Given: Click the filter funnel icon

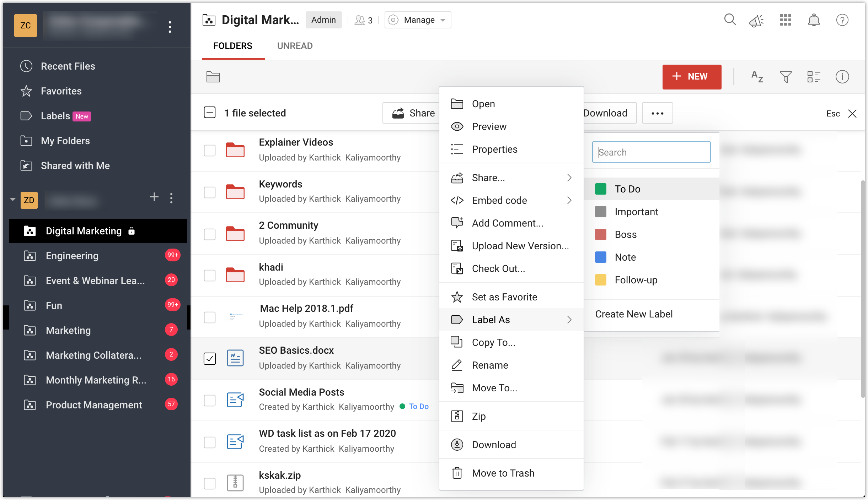Looking at the screenshot, I should (x=786, y=77).
